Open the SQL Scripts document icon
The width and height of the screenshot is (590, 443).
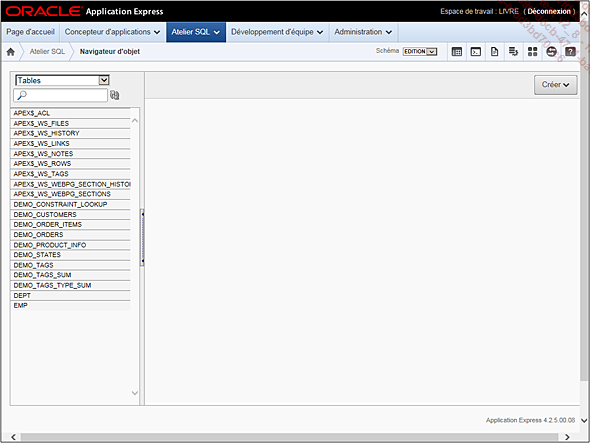[494, 52]
